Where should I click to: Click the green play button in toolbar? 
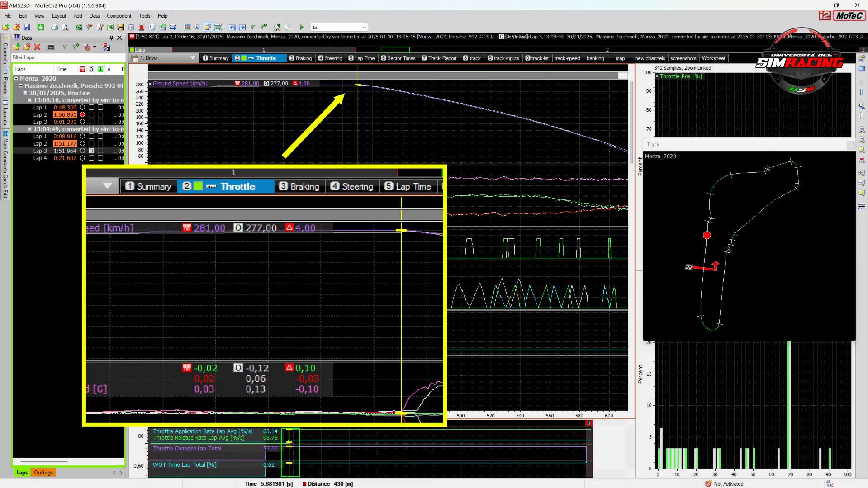[x=302, y=28]
